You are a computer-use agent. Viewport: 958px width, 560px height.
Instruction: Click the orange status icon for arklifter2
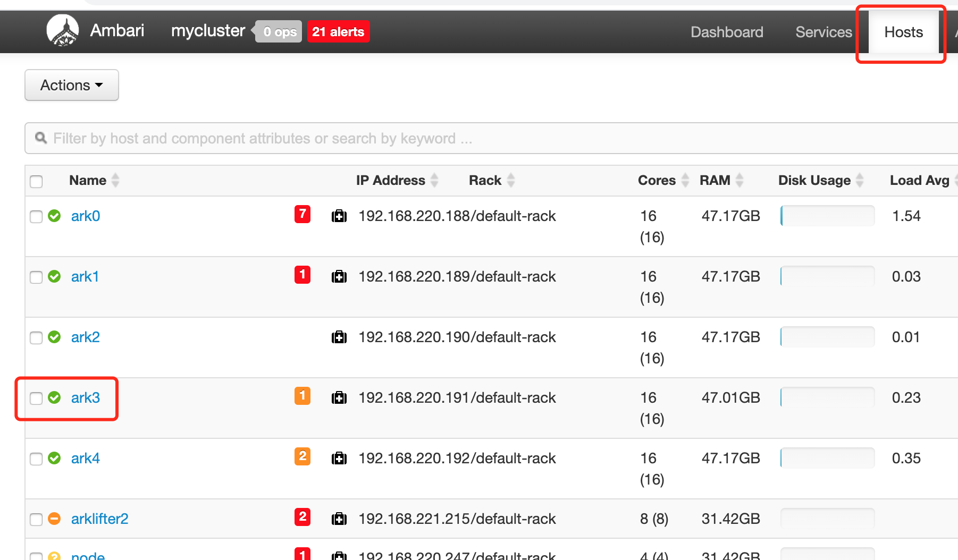coord(54,519)
